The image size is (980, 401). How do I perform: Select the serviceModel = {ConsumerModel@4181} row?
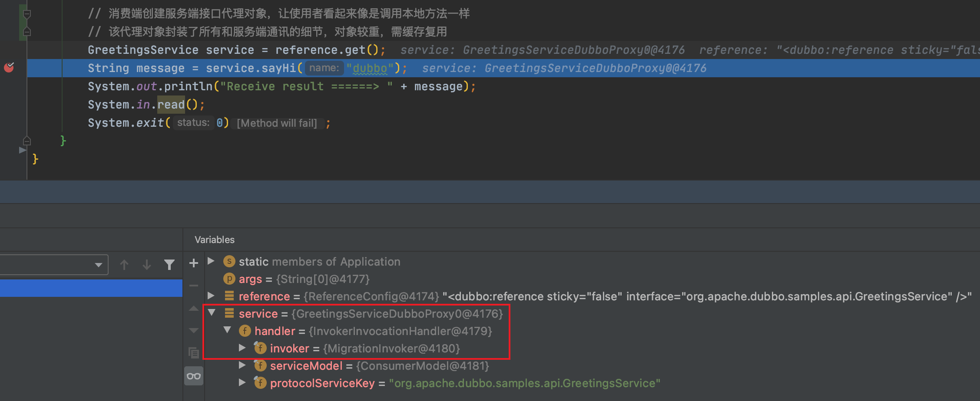pos(372,366)
